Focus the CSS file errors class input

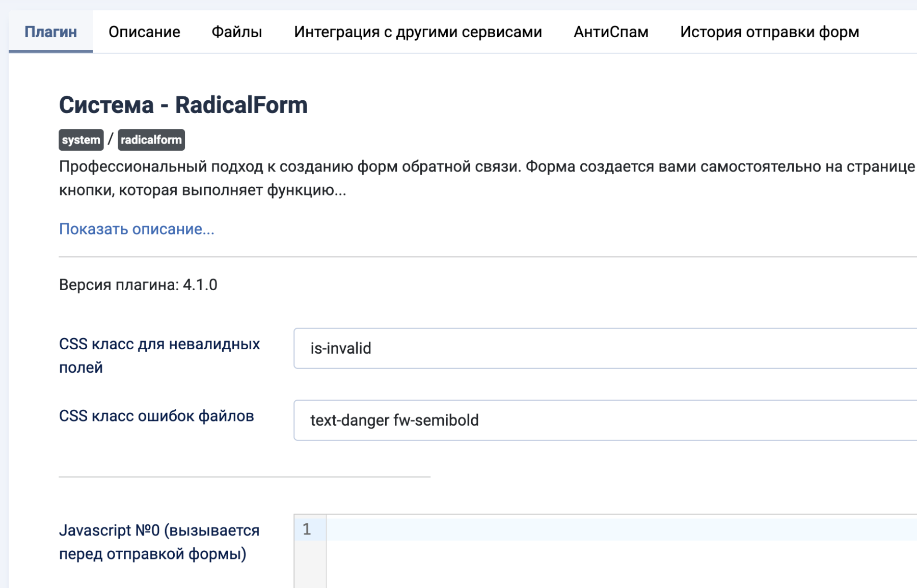tap(601, 420)
